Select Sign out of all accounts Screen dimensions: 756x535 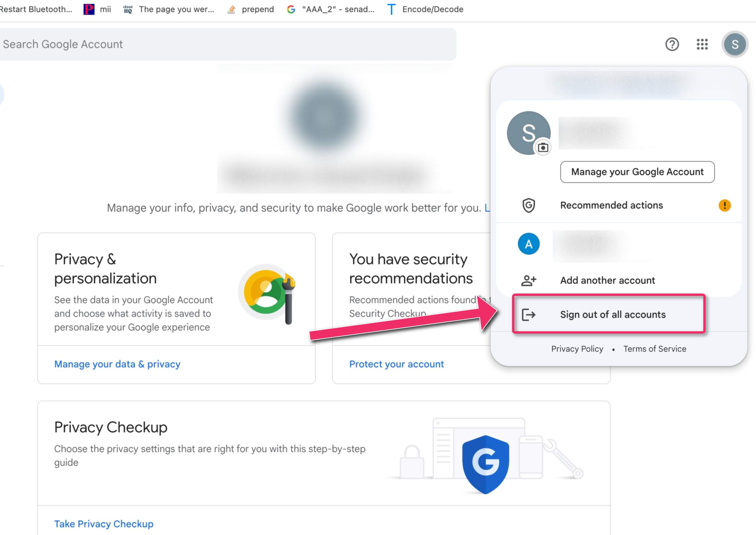[x=609, y=314]
